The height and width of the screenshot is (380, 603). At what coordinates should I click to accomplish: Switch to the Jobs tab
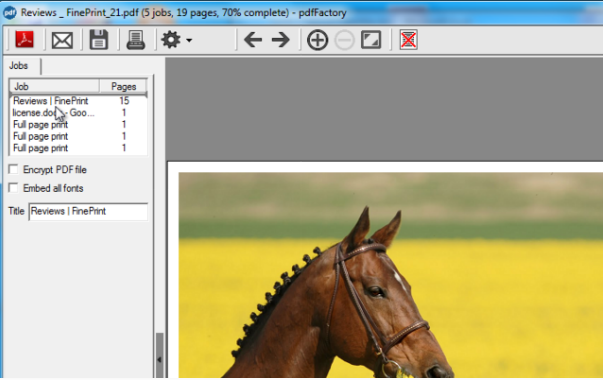[x=19, y=66]
